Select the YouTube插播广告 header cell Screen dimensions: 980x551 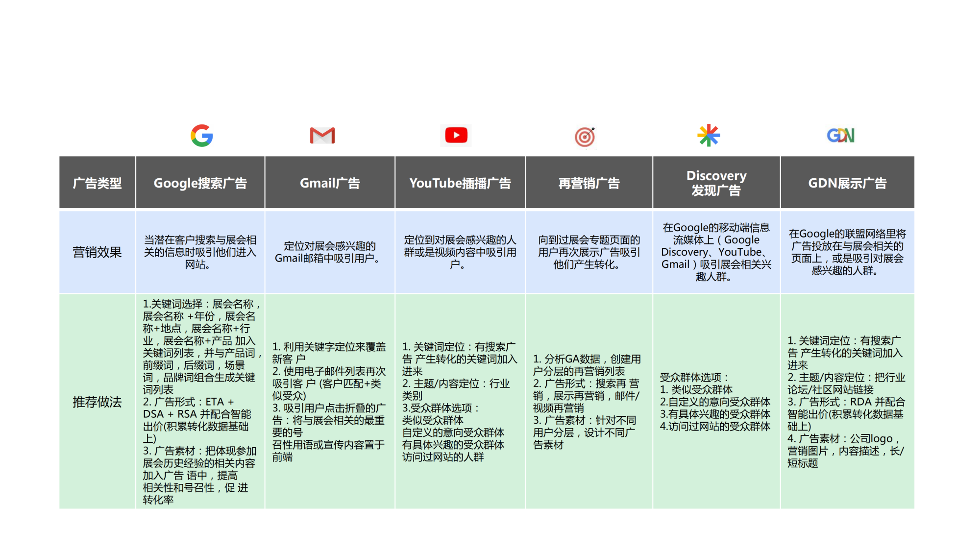click(x=460, y=183)
